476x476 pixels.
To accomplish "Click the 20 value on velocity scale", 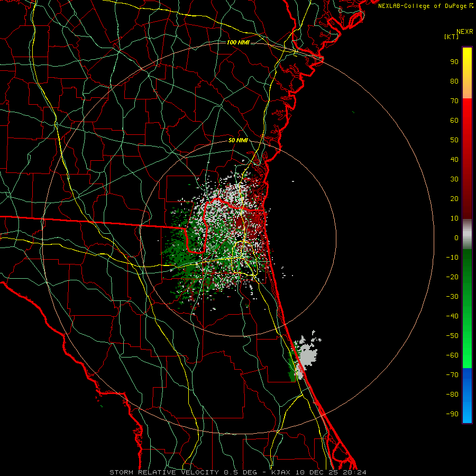I will [454, 199].
